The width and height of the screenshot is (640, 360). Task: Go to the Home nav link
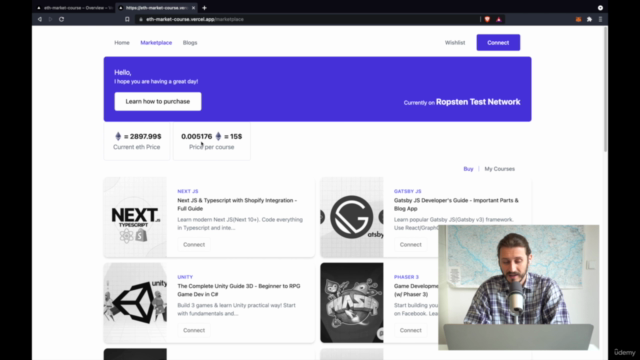point(122,42)
